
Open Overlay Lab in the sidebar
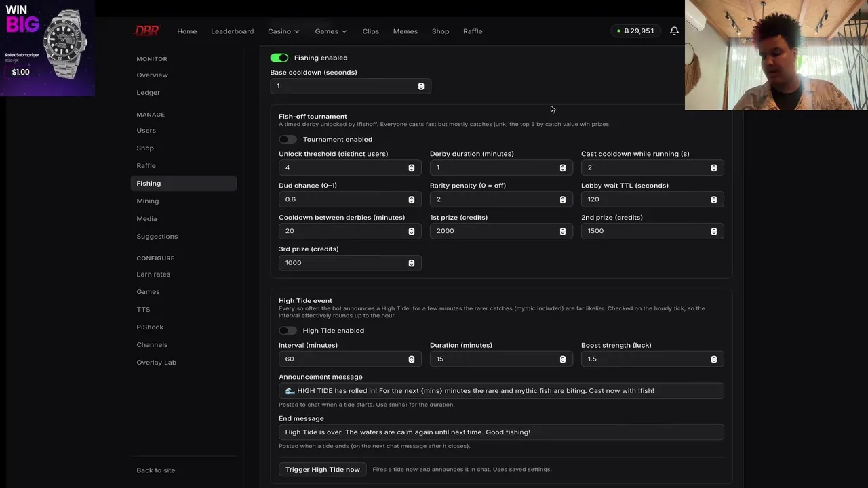[x=156, y=362]
